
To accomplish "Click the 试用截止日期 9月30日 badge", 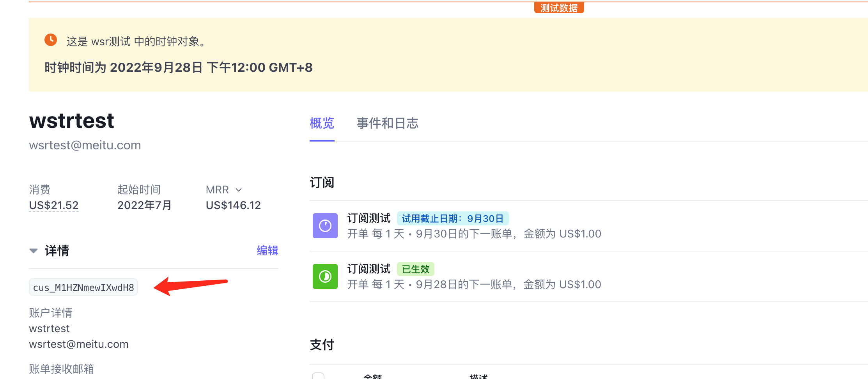I will [x=452, y=218].
